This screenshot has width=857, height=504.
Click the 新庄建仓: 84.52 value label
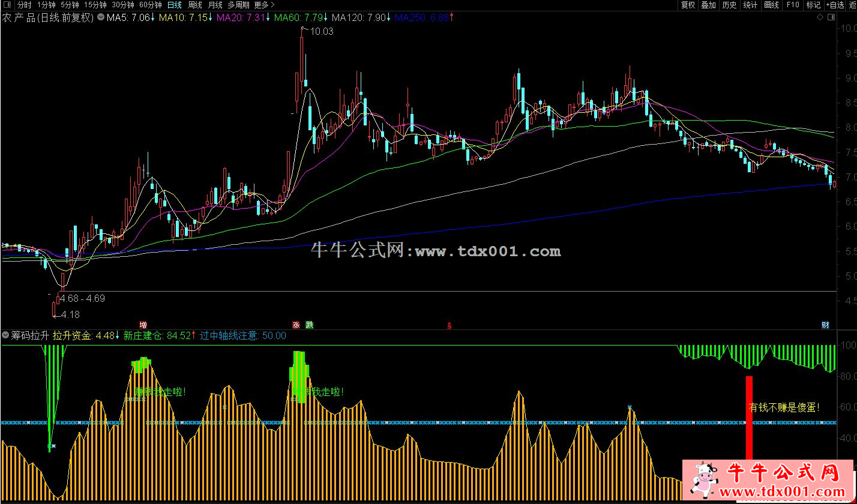159,336
